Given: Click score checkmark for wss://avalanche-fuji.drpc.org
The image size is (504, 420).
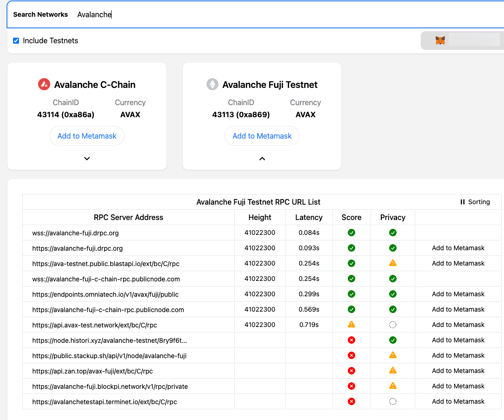Looking at the screenshot, I should click(x=351, y=233).
